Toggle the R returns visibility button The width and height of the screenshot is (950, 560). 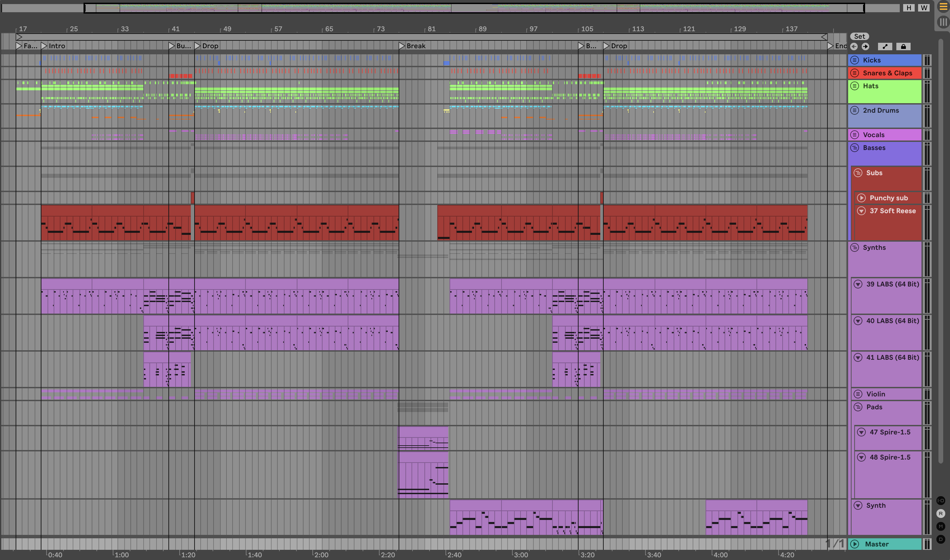coord(940,514)
